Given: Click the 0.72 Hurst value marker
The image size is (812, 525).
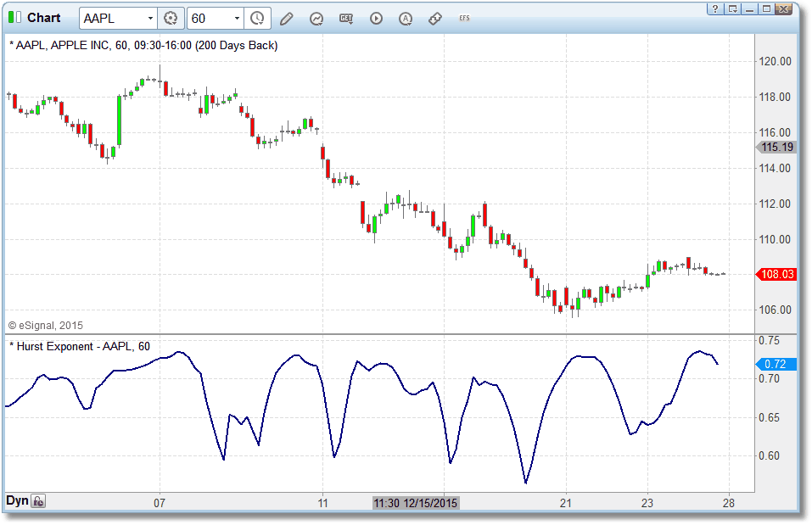Looking at the screenshot, I should tap(776, 364).
